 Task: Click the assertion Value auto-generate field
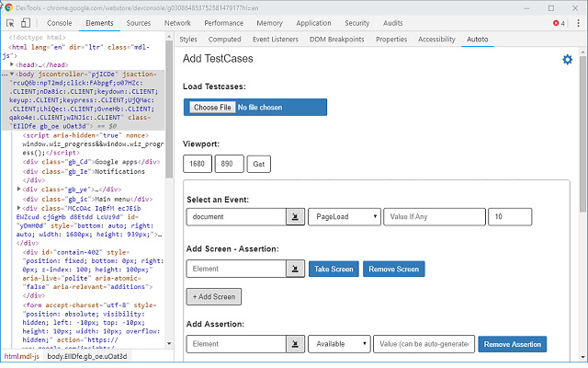(x=424, y=344)
